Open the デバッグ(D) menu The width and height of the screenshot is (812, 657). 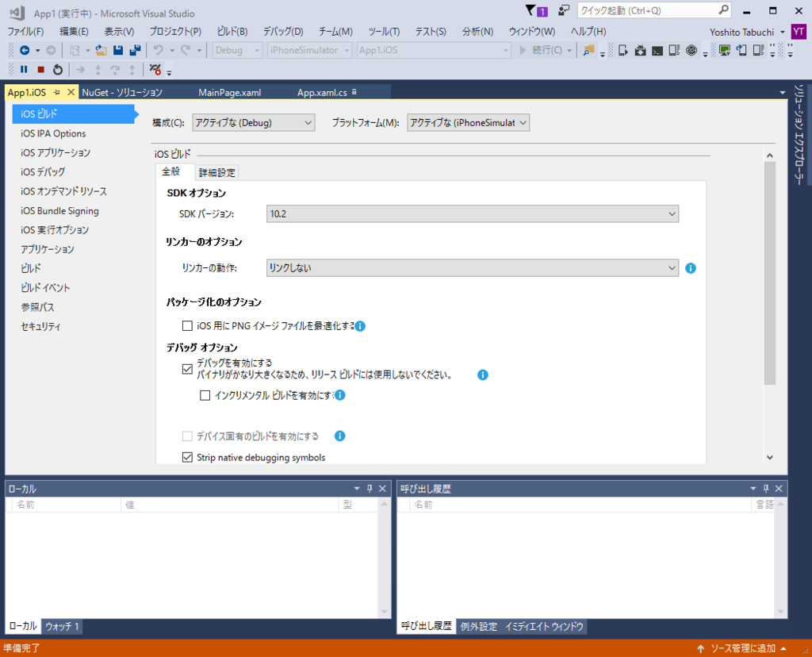(x=283, y=32)
